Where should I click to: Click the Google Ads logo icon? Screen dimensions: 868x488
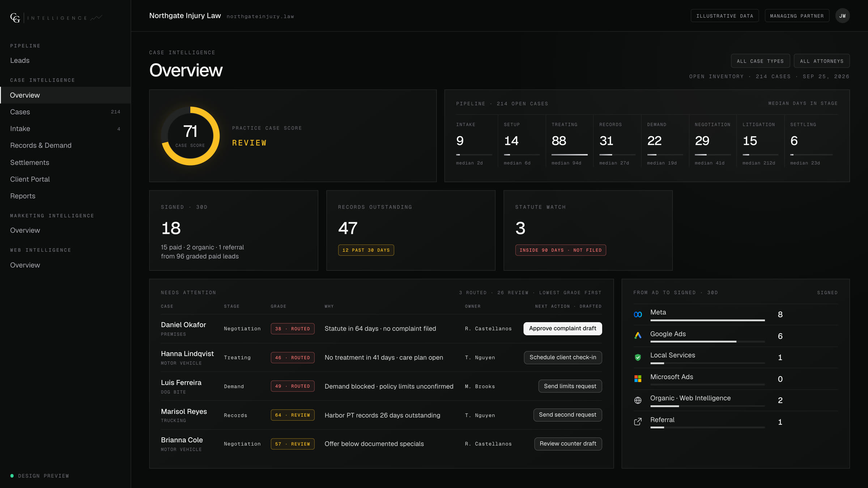pyautogui.click(x=638, y=336)
